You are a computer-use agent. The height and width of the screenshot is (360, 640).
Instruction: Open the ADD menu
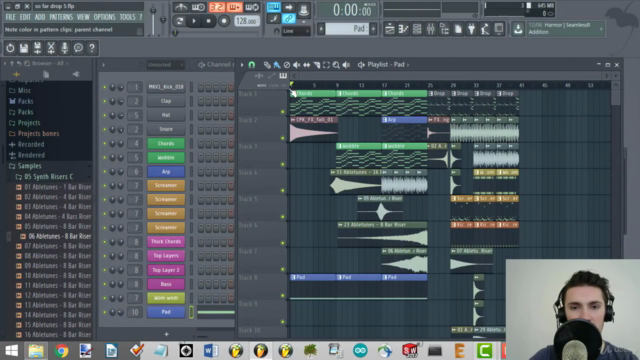coord(40,17)
